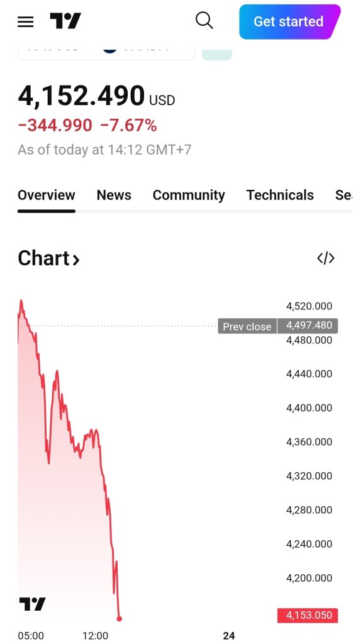Open the hamburger menu icon

point(25,21)
